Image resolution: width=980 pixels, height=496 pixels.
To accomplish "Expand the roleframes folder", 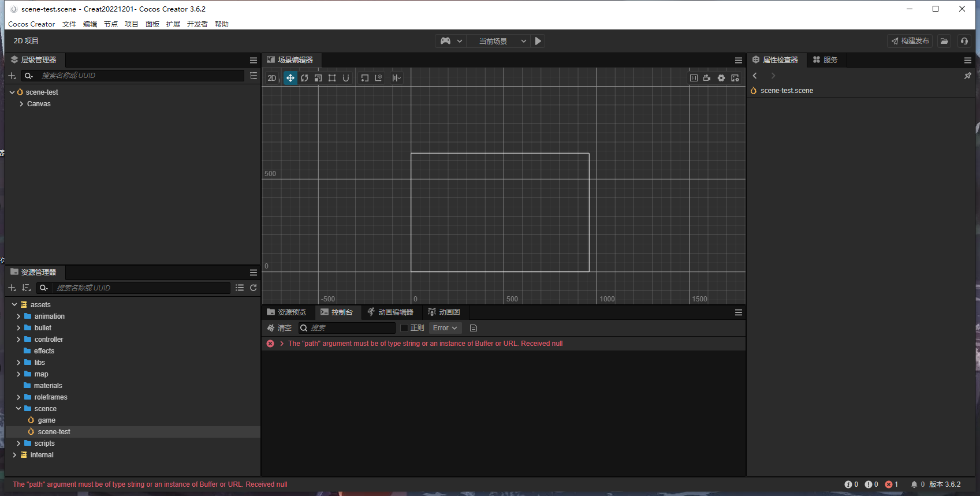I will 18,397.
